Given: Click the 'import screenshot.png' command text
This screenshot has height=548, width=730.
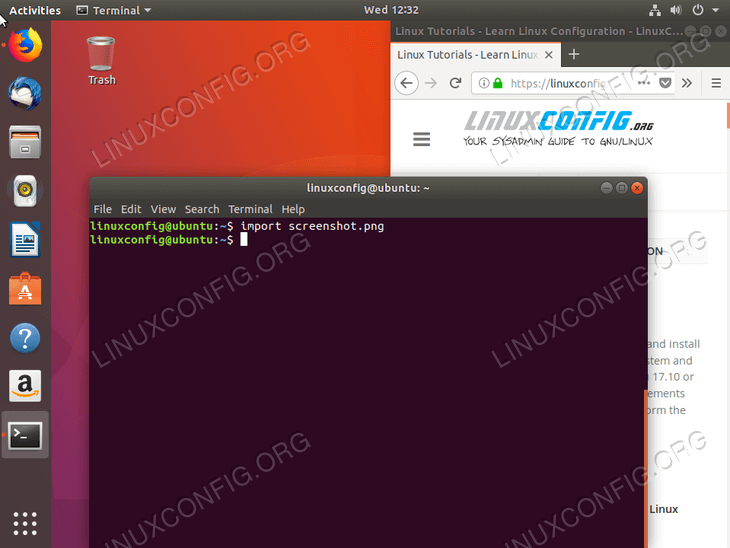Looking at the screenshot, I should click(312, 226).
